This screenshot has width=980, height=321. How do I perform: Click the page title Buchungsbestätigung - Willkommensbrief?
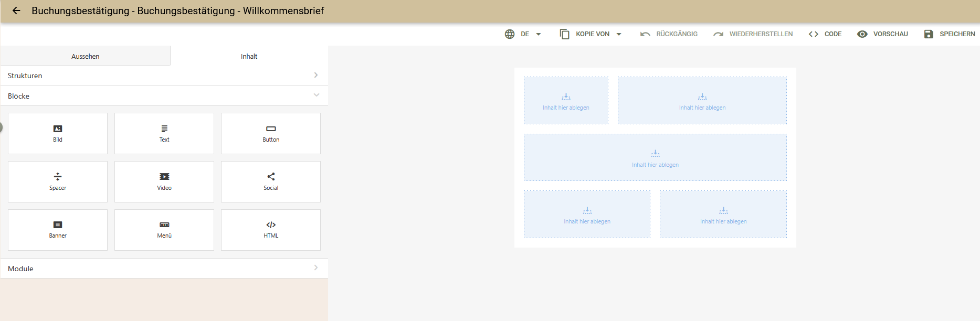pos(177,10)
